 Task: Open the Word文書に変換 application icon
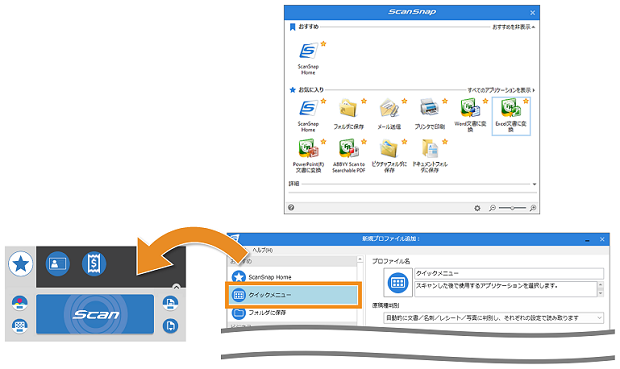470,115
